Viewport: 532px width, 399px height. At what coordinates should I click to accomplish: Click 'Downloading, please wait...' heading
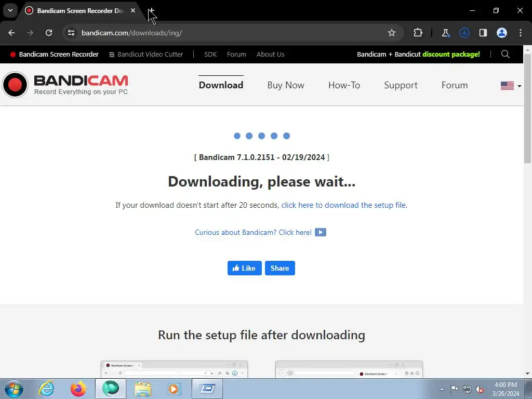262,181
